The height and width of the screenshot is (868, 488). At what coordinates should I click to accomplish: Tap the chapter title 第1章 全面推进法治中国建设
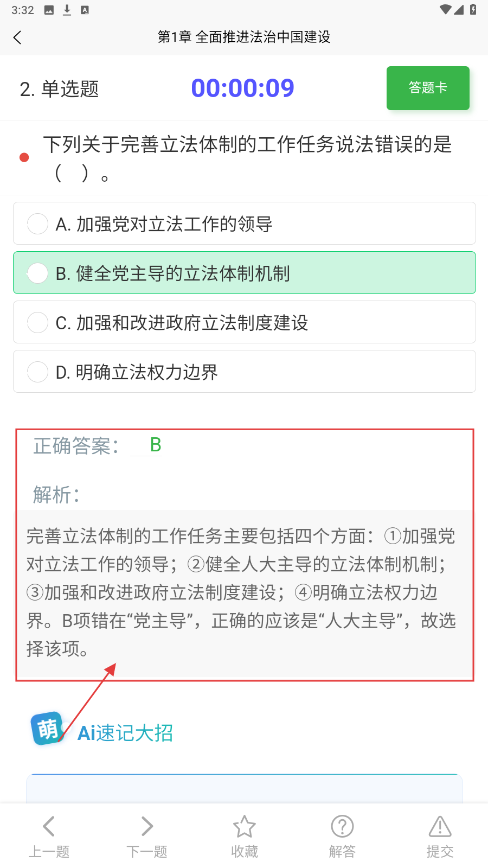244,37
